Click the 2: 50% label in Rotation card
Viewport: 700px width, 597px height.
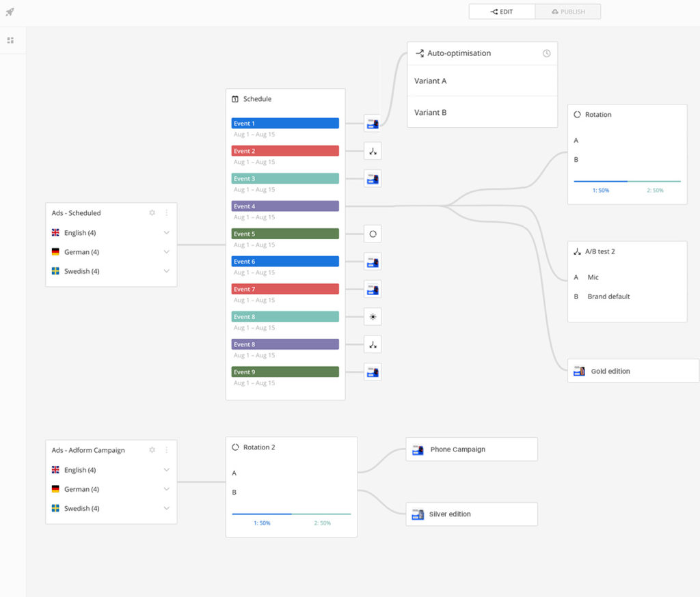coord(655,190)
